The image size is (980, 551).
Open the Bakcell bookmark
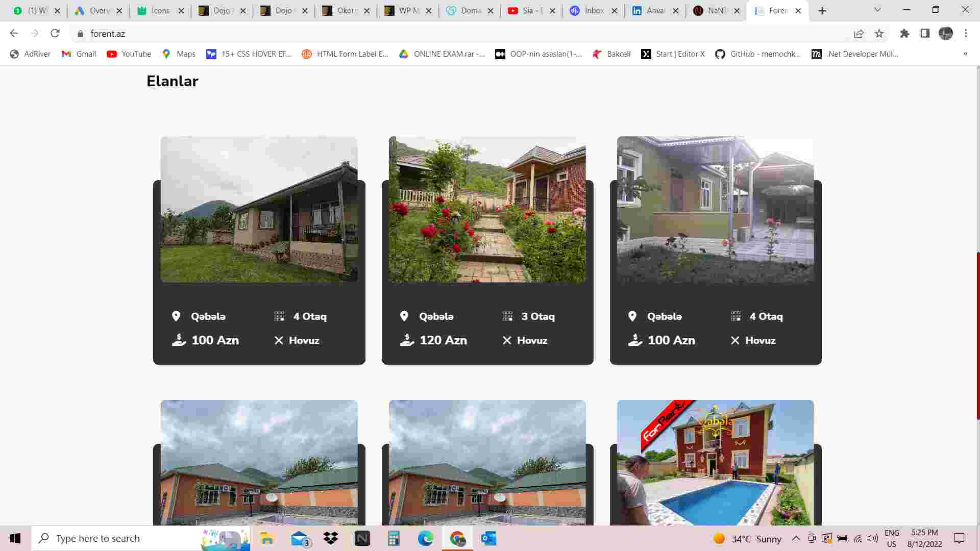click(611, 54)
